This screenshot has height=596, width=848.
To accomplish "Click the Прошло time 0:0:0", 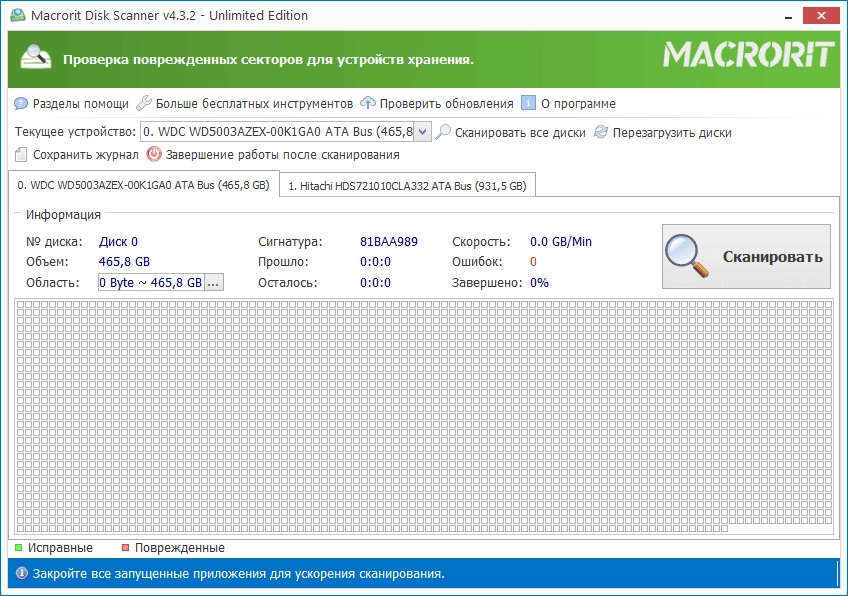I will (375, 262).
